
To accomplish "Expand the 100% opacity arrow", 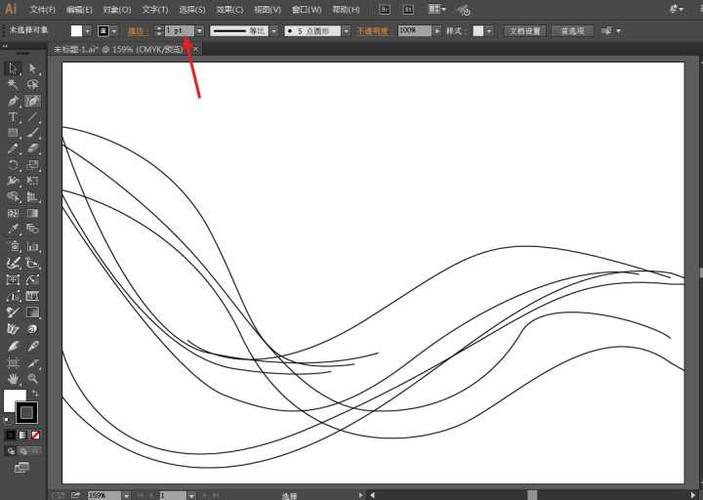I will 437,31.
